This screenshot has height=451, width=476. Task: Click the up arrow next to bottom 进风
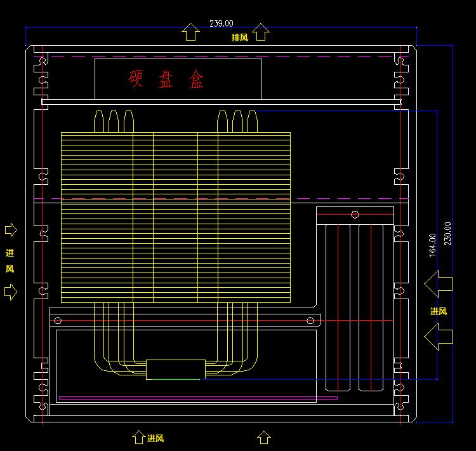[139, 437]
